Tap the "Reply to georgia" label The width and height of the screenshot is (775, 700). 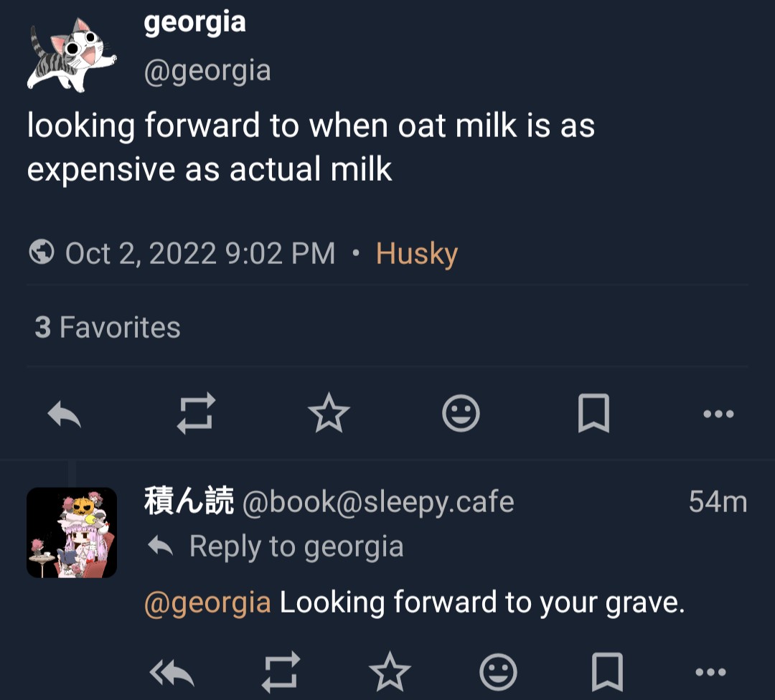click(296, 547)
